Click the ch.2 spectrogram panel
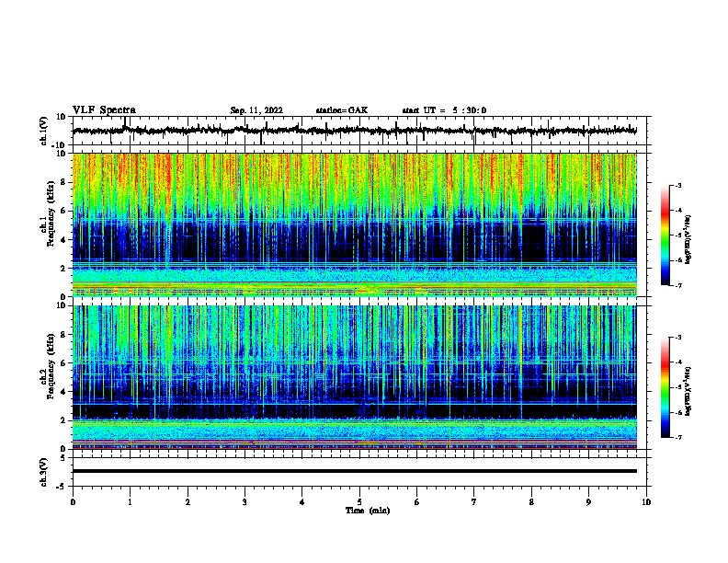 pyautogui.click(x=354, y=377)
